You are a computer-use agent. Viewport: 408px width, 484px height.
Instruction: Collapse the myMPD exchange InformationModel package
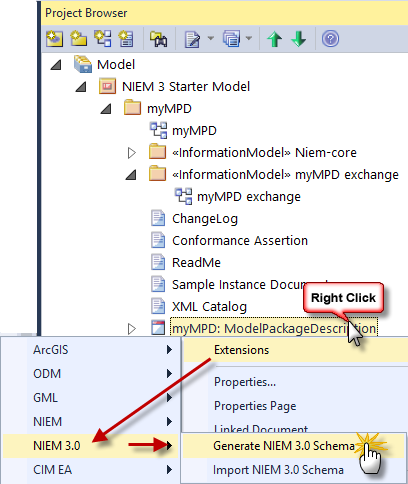click(131, 175)
